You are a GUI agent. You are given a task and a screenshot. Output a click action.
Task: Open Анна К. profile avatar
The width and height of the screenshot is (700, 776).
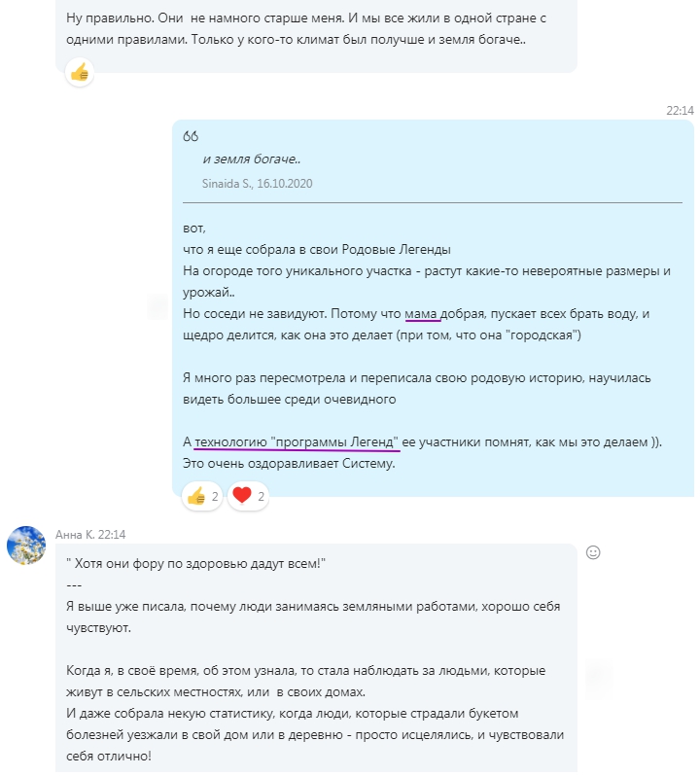[x=26, y=546]
